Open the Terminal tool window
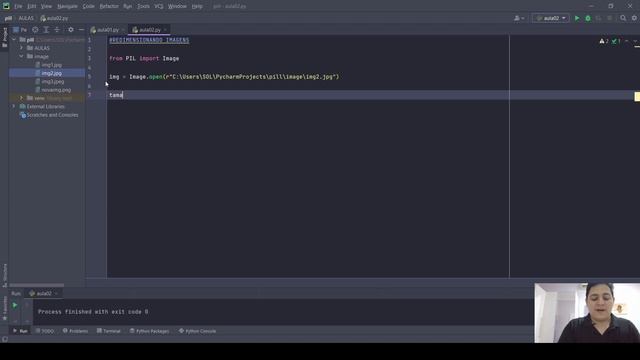The image size is (640, 360). tap(109, 331)
